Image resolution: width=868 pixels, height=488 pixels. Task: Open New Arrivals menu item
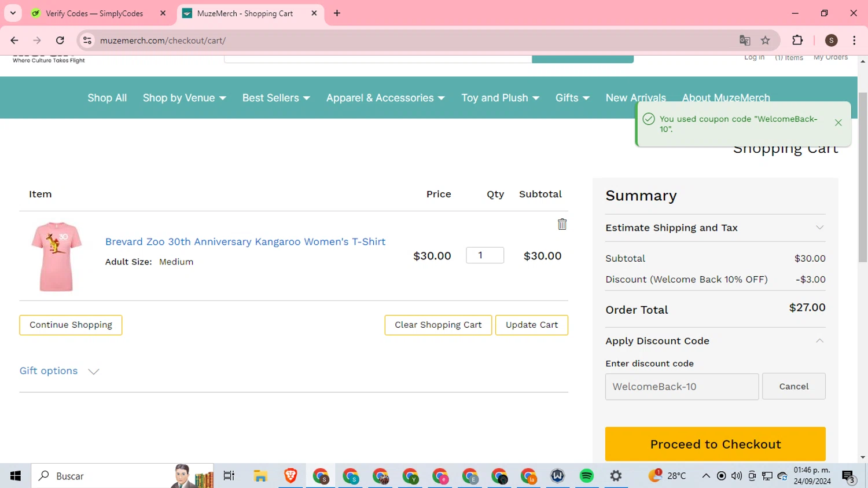pos(635,98)
